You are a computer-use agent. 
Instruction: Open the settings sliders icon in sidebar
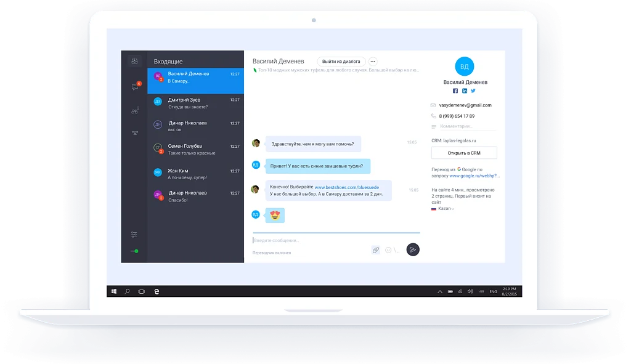tap(134, 235)
